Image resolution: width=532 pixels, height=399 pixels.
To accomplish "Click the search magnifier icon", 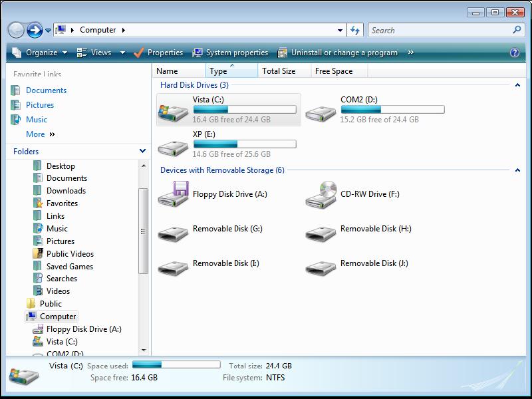I will pos(517,30).
